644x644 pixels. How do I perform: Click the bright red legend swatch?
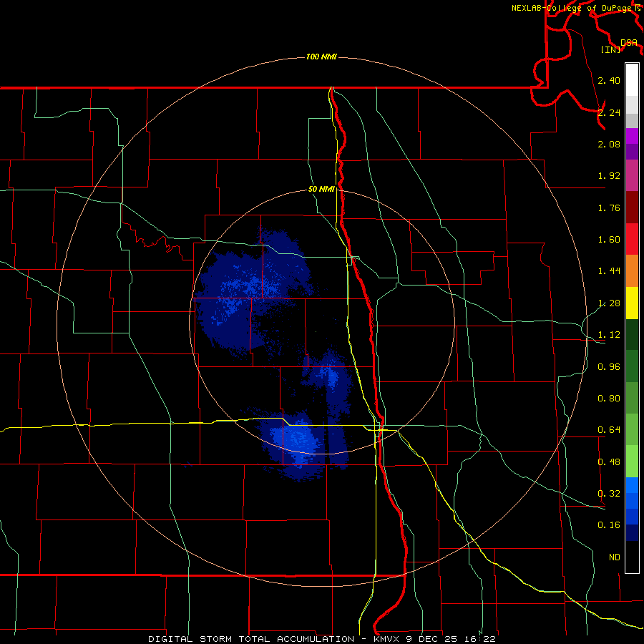pyautogui.click(x=632, y=239)
